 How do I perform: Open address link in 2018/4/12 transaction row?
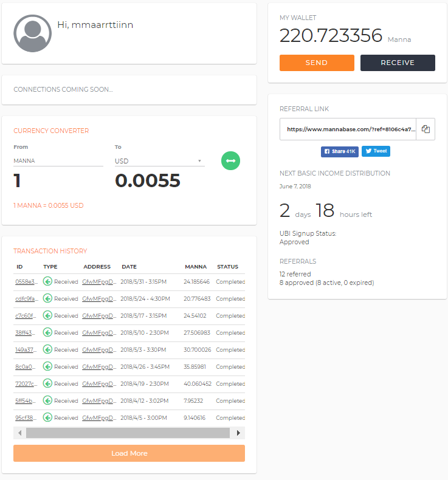(x=99, y=401)
